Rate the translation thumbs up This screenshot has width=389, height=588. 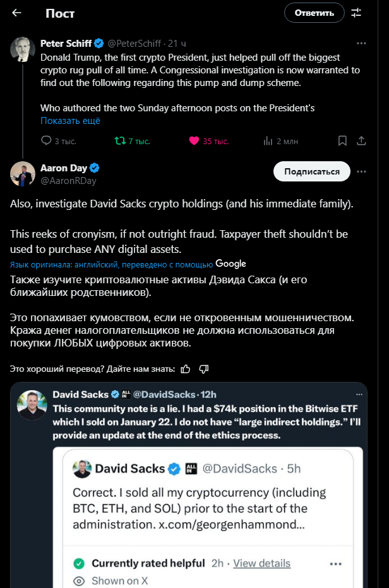tap(186, 369)
